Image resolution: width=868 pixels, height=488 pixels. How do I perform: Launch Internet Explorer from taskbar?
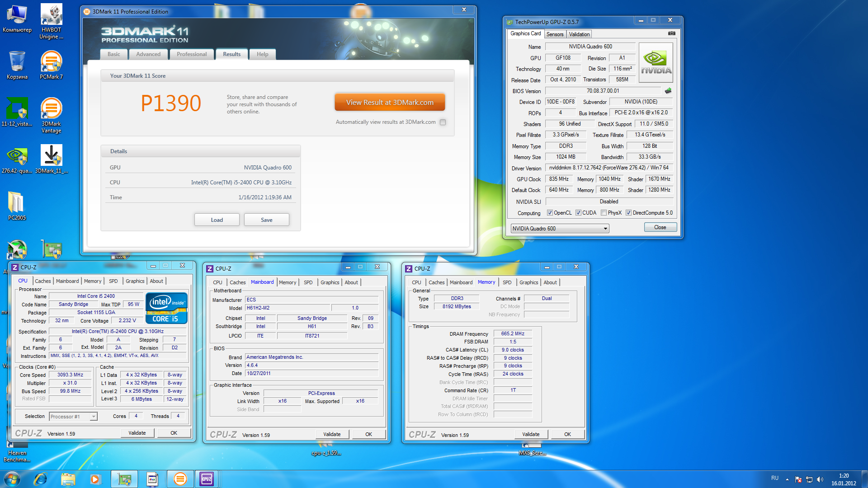click(x=41, y=479)
